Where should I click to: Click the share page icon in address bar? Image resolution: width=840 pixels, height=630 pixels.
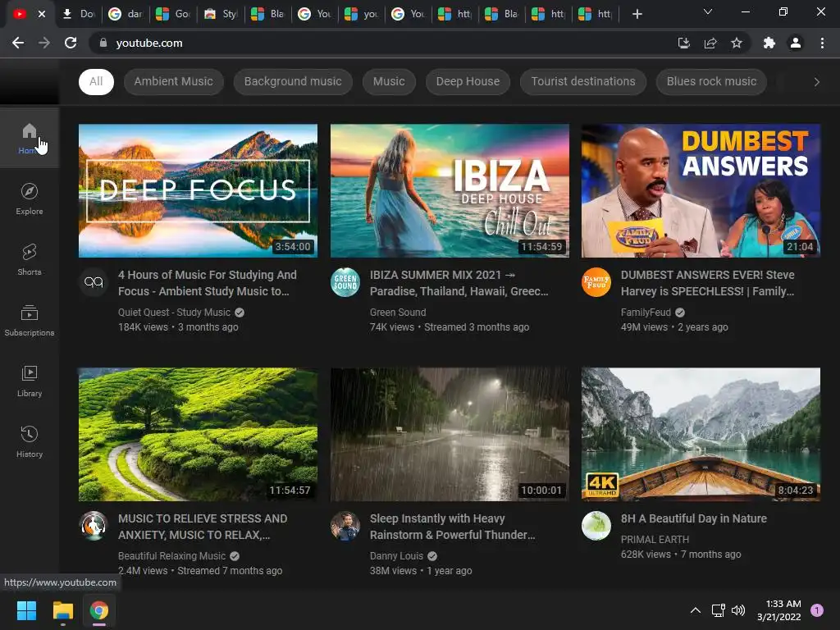point(710,43)
